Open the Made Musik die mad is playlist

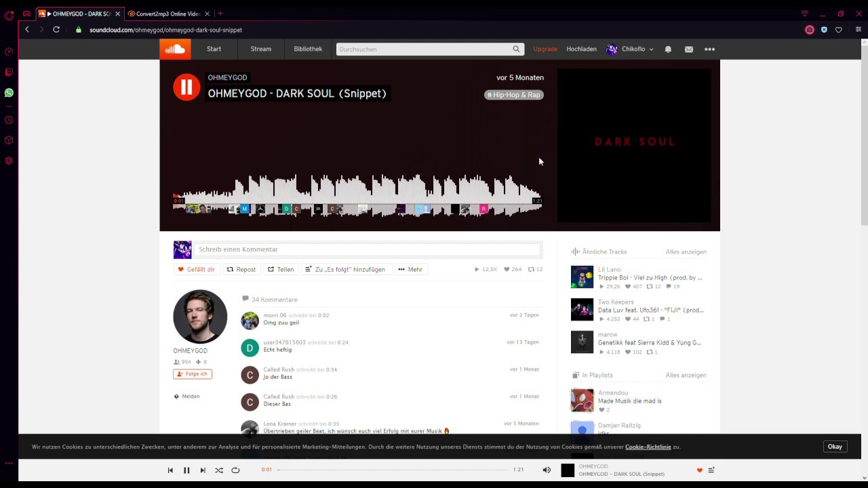click(x=630, y=401)
